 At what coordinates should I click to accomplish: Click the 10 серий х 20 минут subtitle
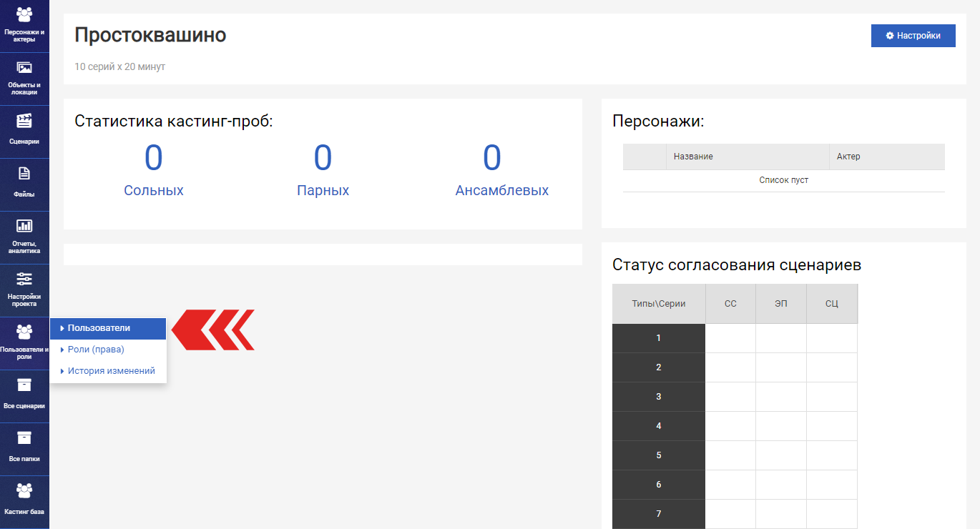[x=119, y=66]
